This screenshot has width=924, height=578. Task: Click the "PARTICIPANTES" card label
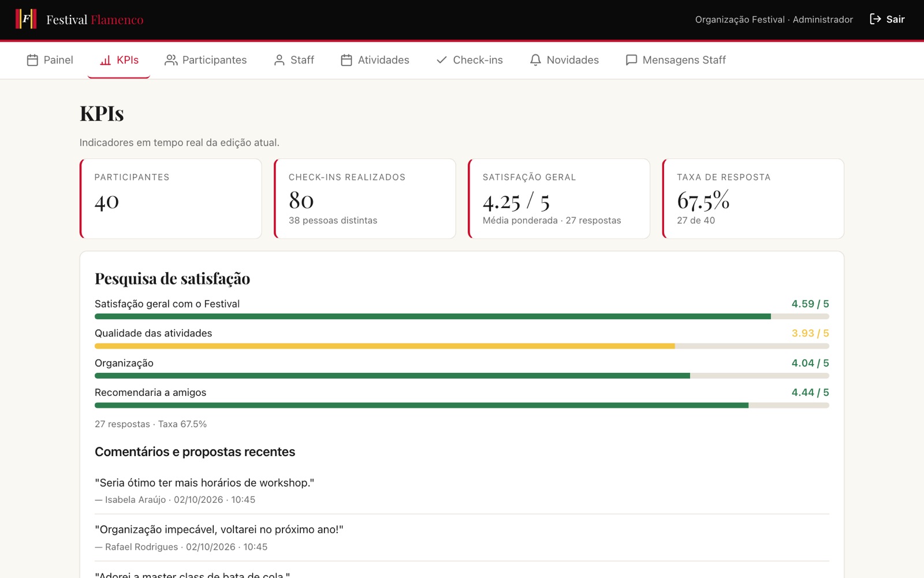pyautogui.click(x=132, y=177)
